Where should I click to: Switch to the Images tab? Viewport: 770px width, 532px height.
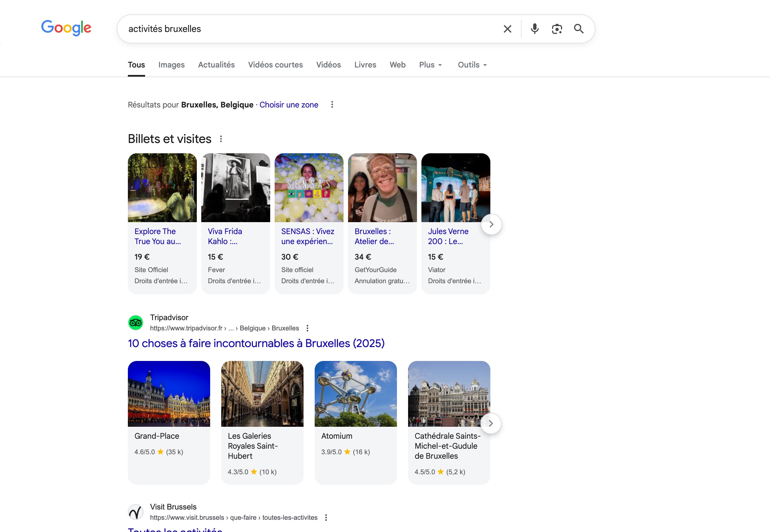[171, 65]
